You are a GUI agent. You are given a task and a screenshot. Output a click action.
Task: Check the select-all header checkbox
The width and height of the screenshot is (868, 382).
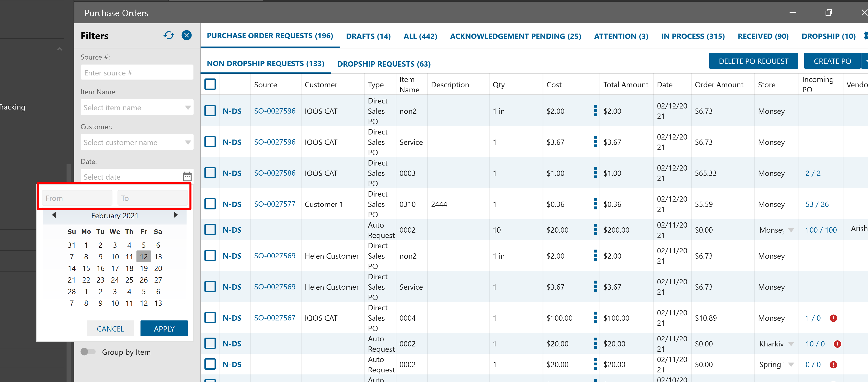210,84
